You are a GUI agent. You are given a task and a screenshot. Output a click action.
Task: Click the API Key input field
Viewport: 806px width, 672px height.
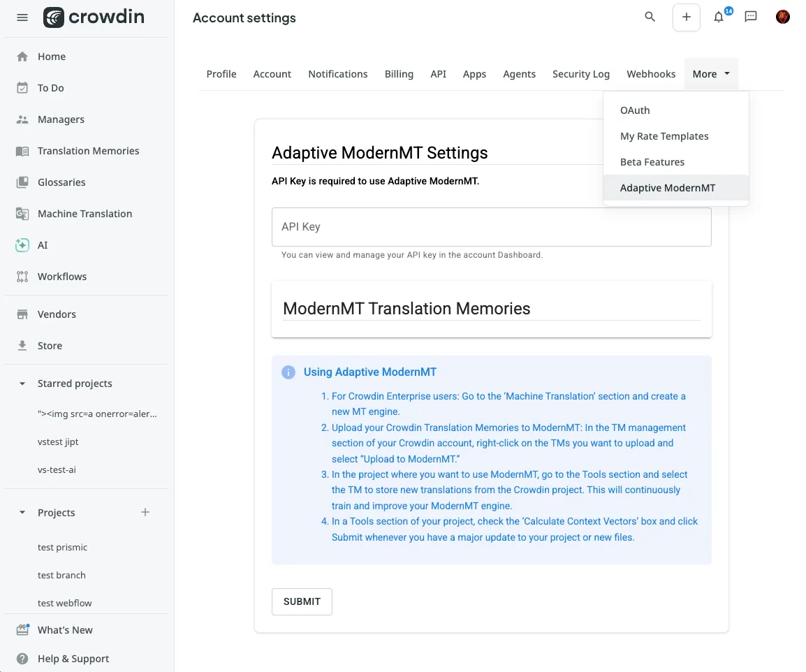[491, 226]
